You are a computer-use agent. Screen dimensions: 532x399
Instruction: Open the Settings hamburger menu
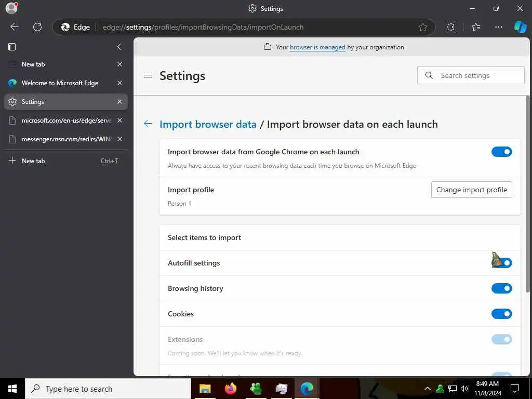[148, 75]
